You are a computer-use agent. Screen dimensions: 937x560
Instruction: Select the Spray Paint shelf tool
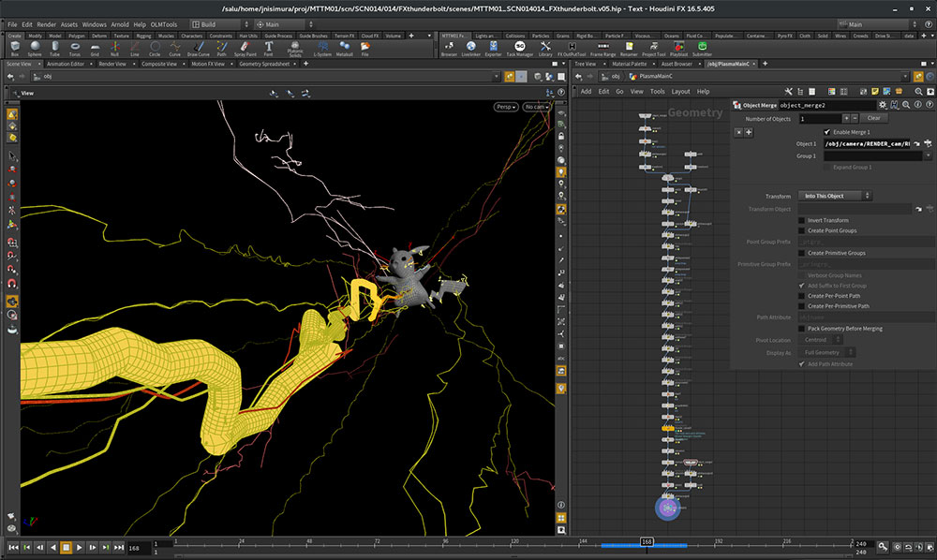pos(245,49)
